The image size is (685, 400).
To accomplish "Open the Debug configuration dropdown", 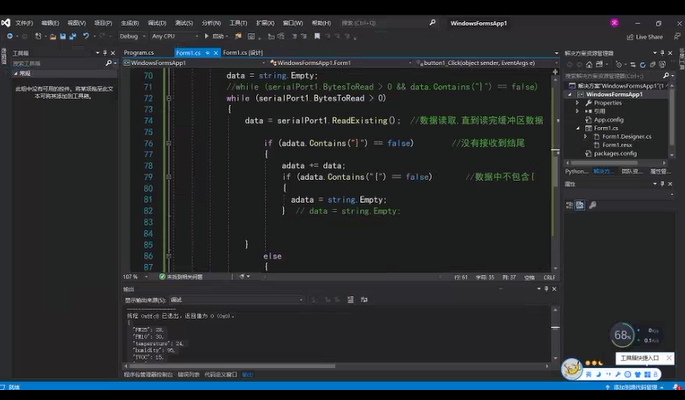I will (x=132, y=37).
